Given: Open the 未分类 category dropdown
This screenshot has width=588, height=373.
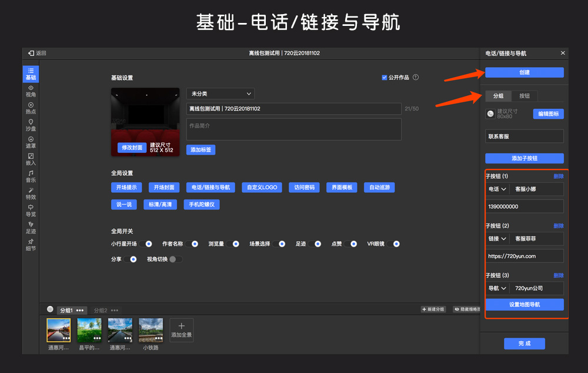Looking at the screenshot, I should 220,94.
